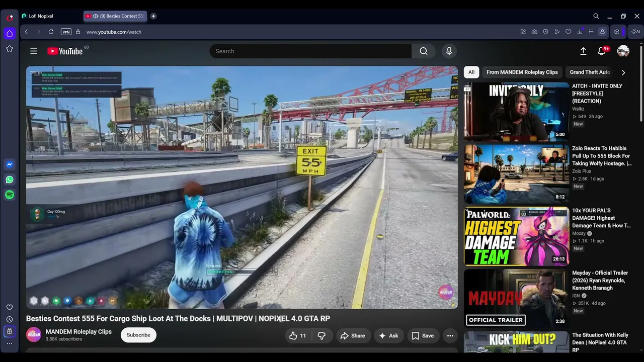Viewport: 644px width, 362px height.
Task: Open more actions three-dot menu
Action: pos(450,336)
